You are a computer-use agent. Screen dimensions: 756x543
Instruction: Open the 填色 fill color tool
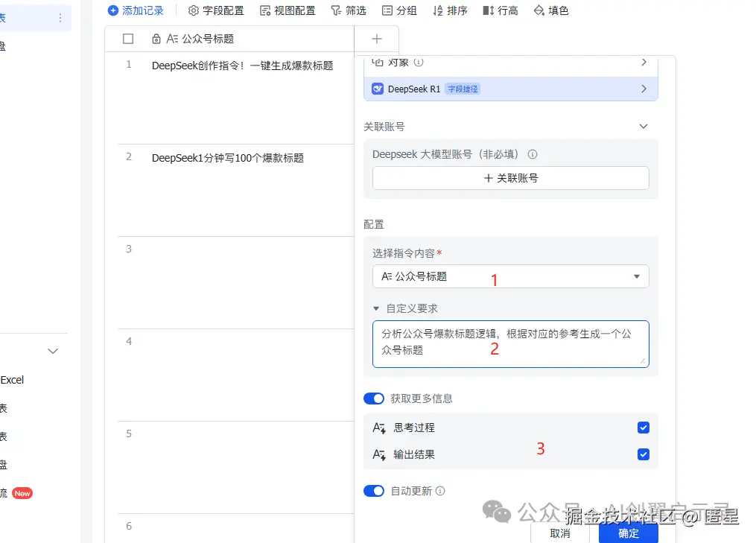point(540,11)
